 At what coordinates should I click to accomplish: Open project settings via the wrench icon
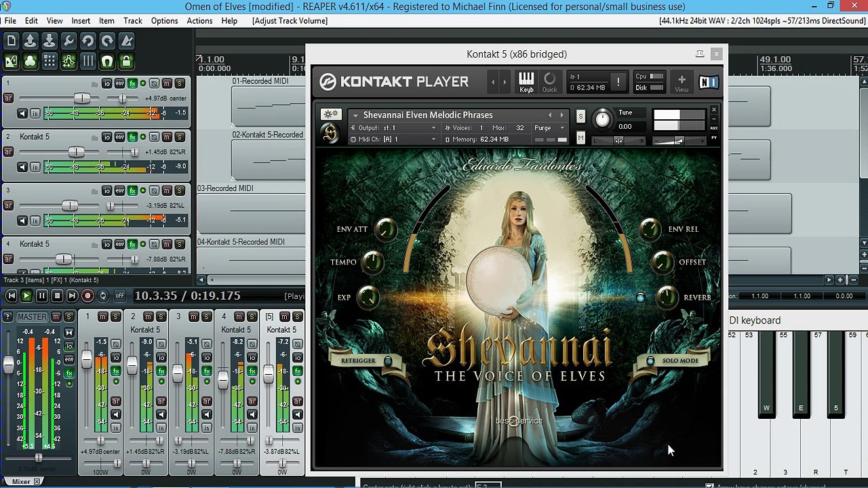tap(68, 42)
